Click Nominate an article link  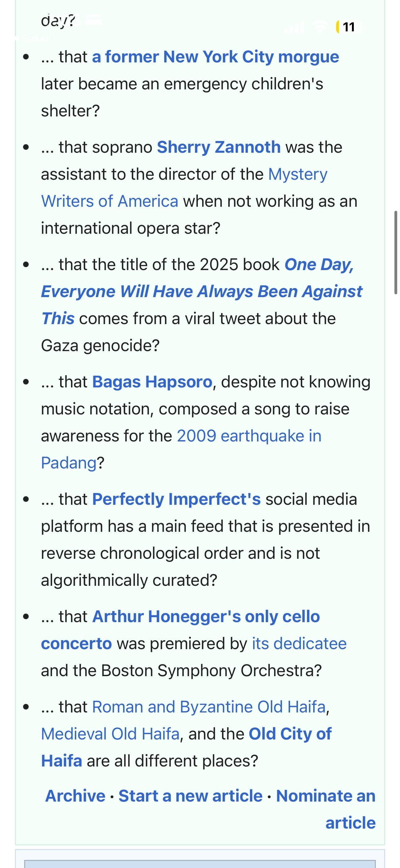point(326,809)
